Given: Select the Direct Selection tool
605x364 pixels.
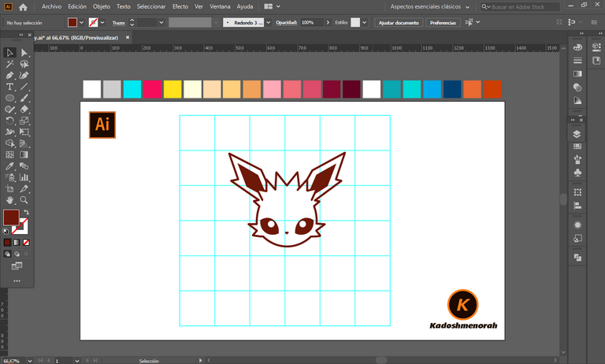Looking at the screenshot, I should (x=24, y=53).
